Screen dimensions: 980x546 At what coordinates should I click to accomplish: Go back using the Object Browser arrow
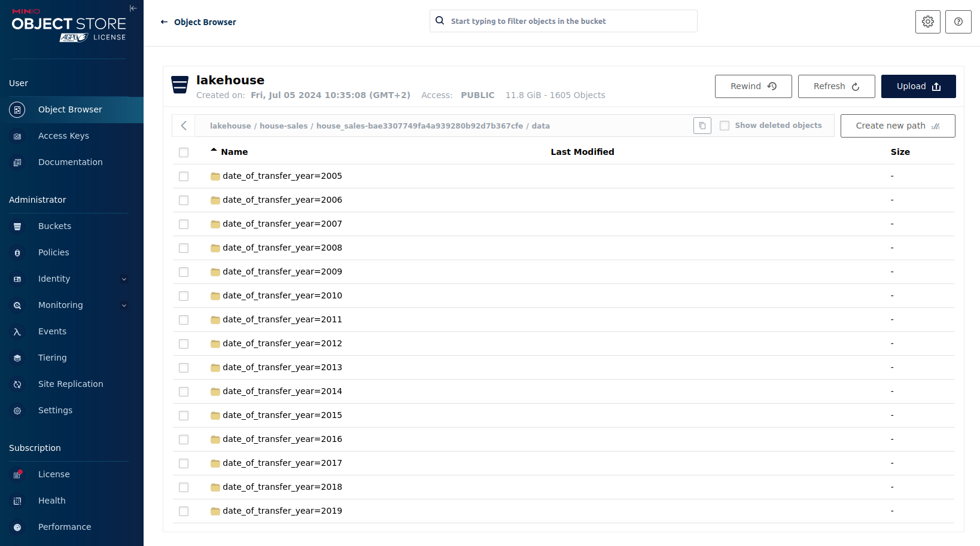click(x=164, y=22)
